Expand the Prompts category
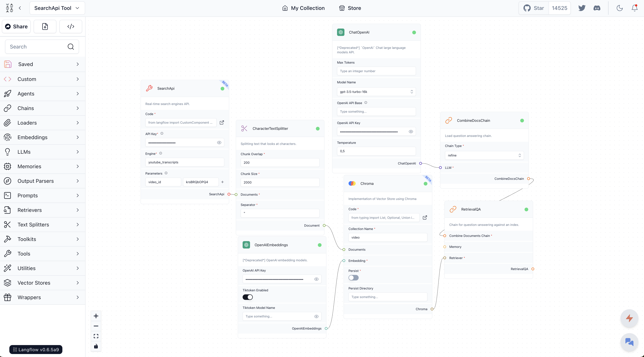This screenshot has width=644, height=357. [43, 195]
